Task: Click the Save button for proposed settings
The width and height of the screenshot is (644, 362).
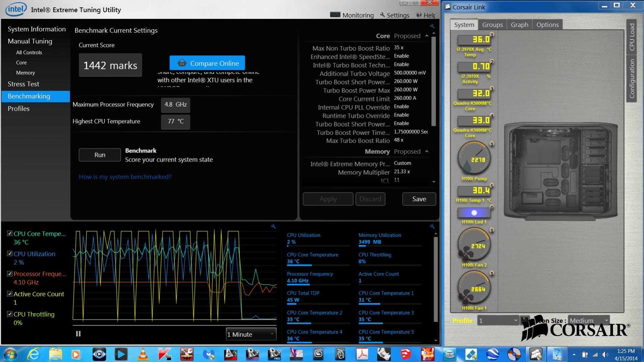Action: click(x=419, y=199)
